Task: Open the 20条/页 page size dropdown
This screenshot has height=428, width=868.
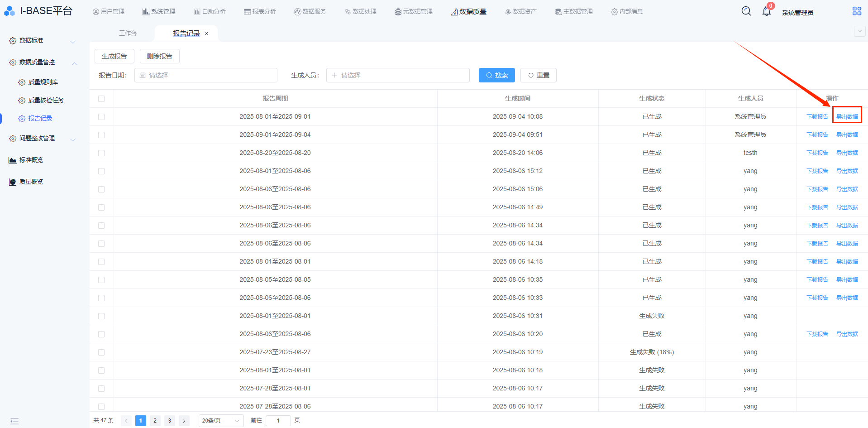Action: [221, 421]
